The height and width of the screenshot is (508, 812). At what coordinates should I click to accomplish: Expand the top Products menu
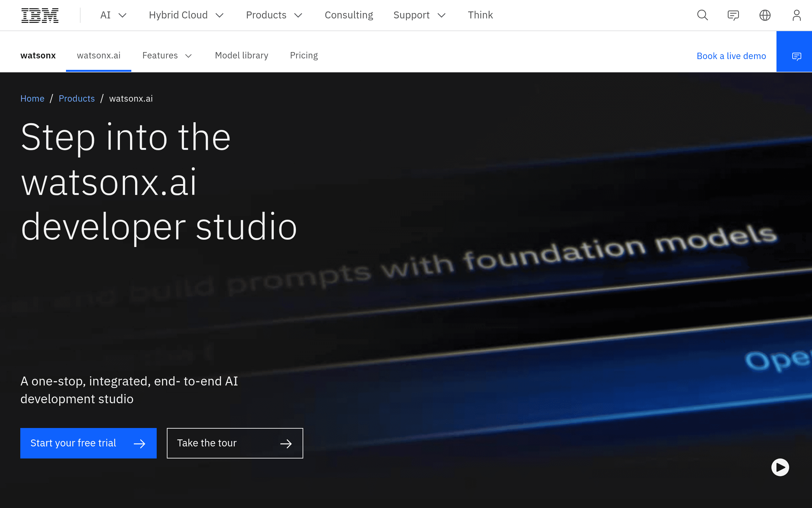274,15
